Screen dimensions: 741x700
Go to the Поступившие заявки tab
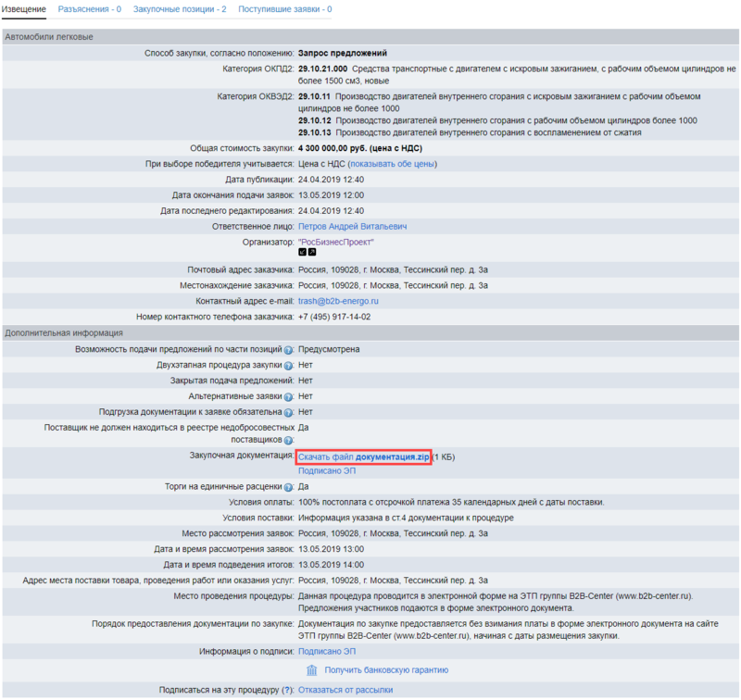coord(284,9)
